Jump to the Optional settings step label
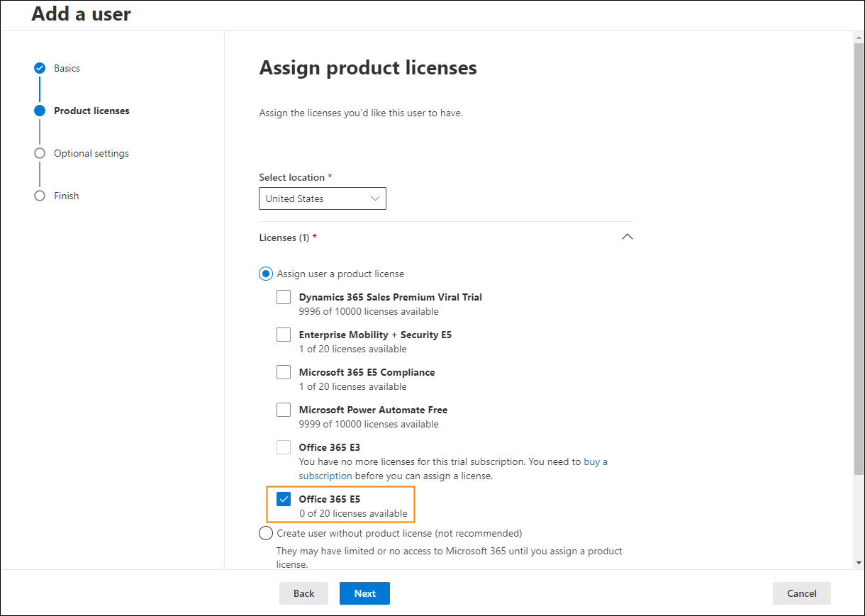This screenshot has width=865, height=616. pos(91,153)
